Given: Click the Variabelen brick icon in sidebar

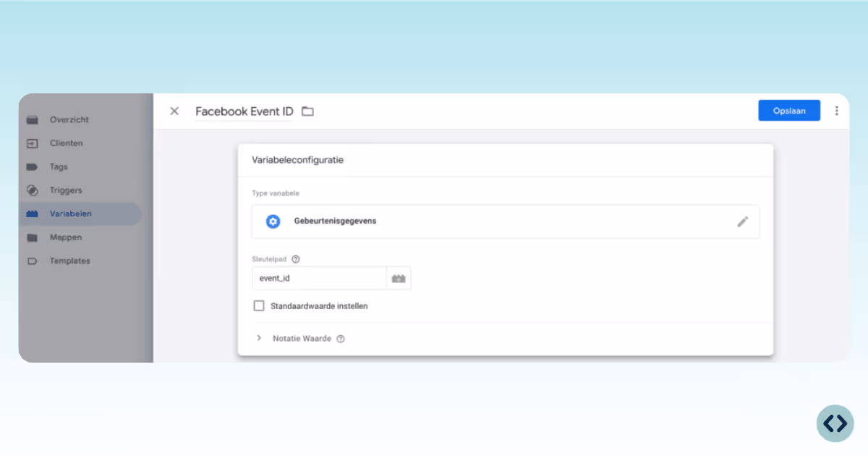Looking at the screenshot, I should click(x=32, y=214).
